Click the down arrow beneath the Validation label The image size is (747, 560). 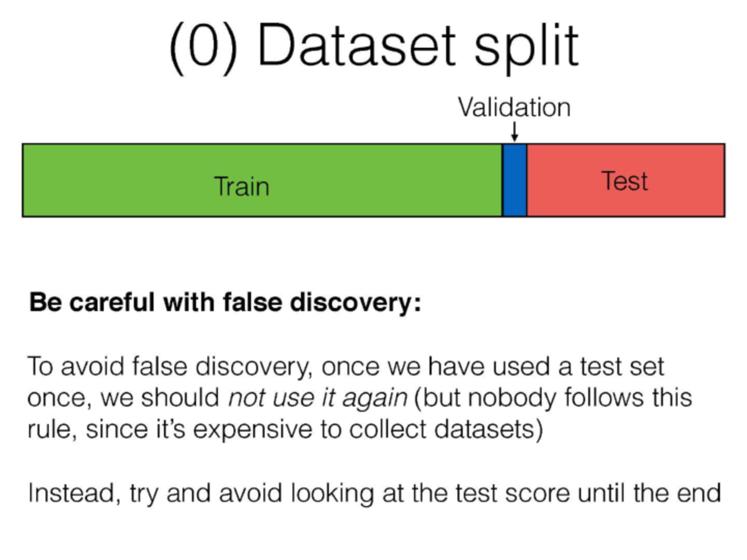[514, 132]
